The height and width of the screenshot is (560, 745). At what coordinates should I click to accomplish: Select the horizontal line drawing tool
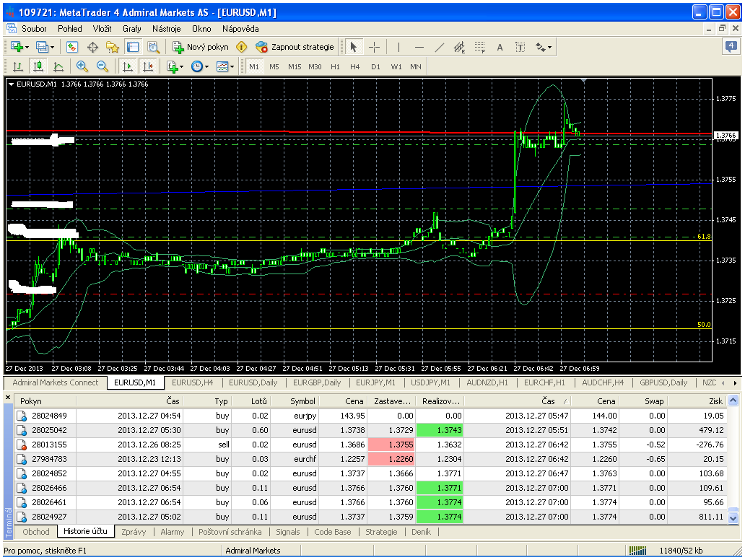[x=419, y=47]
